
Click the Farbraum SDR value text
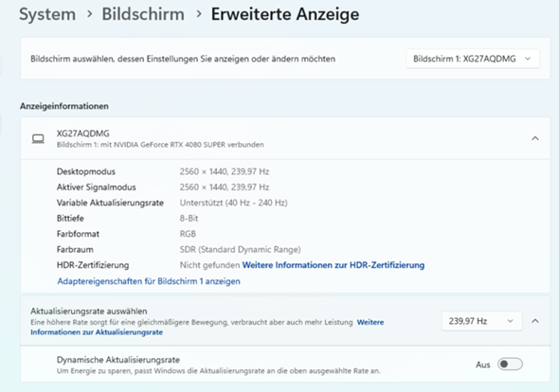click(x=240, y=249)
